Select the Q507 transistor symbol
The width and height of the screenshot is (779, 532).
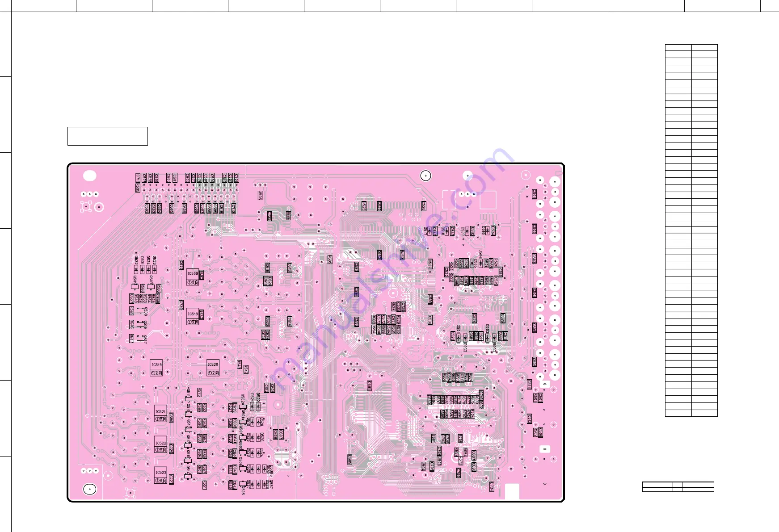pos(151,287)
